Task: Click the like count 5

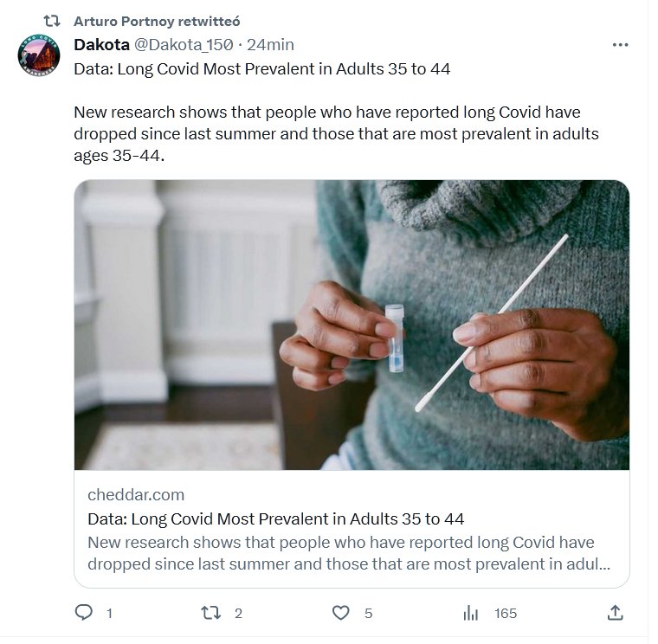Action: [368, 613]
